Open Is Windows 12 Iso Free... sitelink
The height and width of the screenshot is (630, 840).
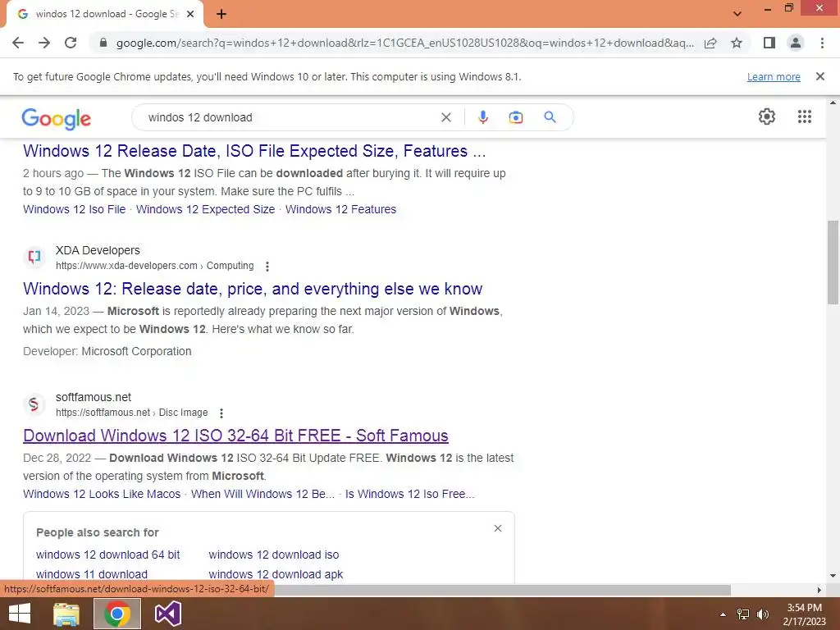point(410,494)
